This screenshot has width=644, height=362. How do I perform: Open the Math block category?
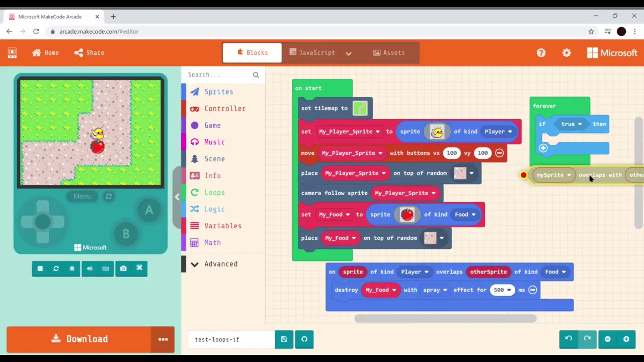pyautogui.click(x=222, y=243)
